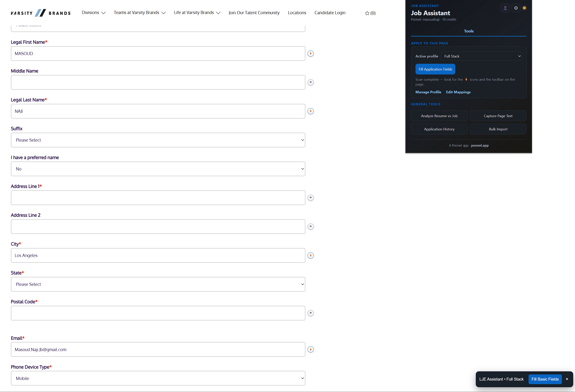Screen dimensions: 575x392
Task: Click Fill Basic Fields button
Action: (545, 379)
